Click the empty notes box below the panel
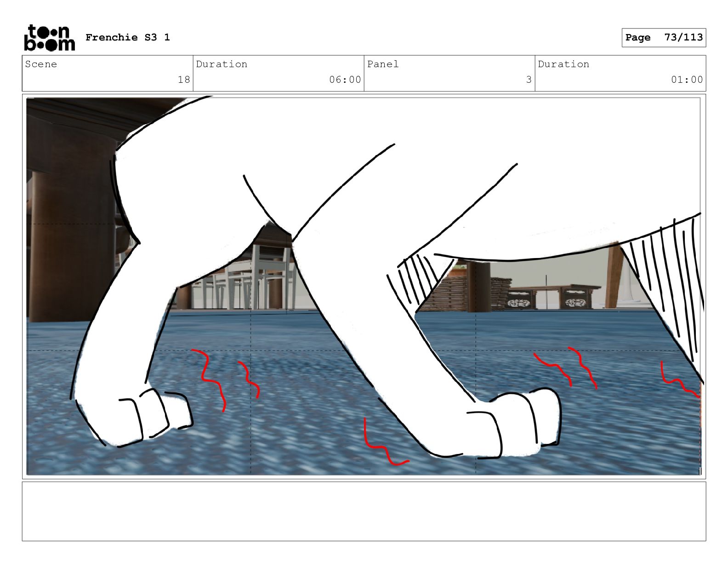This screenshot has width=728, height=563. [364, 511]
